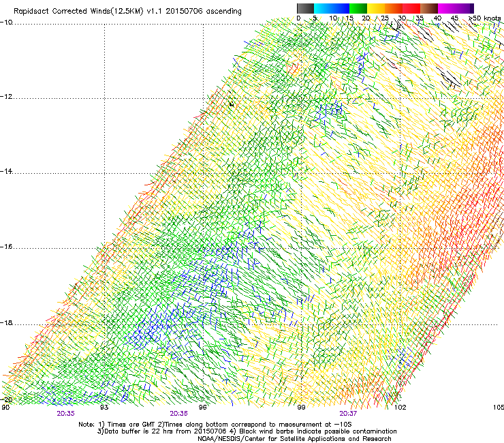The height and width of the screenshot is (443, 504).
Task: Click the green 15–20 knots legend swatch
Action: point(358,8)
